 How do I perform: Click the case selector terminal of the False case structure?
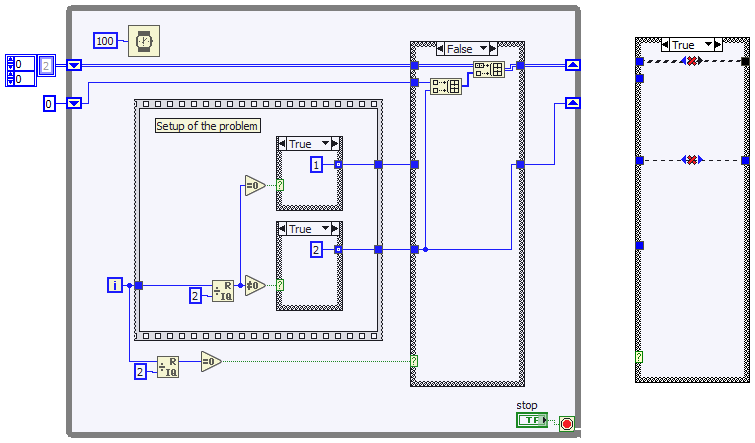[414, 361]
